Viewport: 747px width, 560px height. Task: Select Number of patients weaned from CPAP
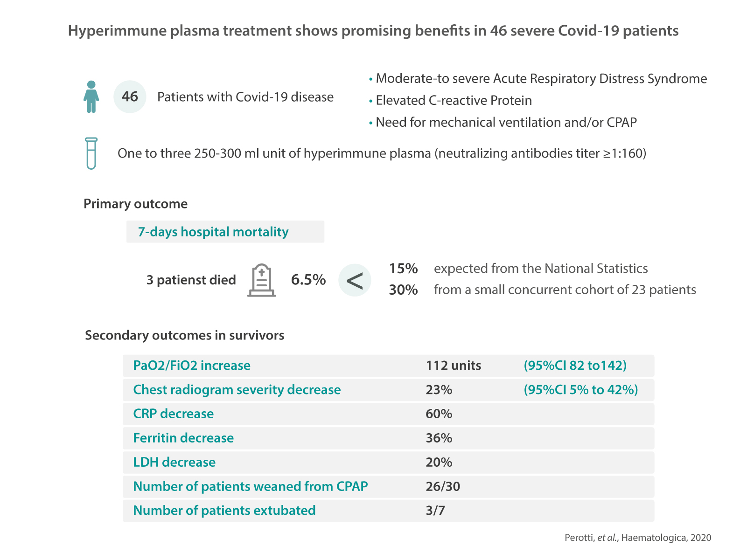click(x=251, y=487)
